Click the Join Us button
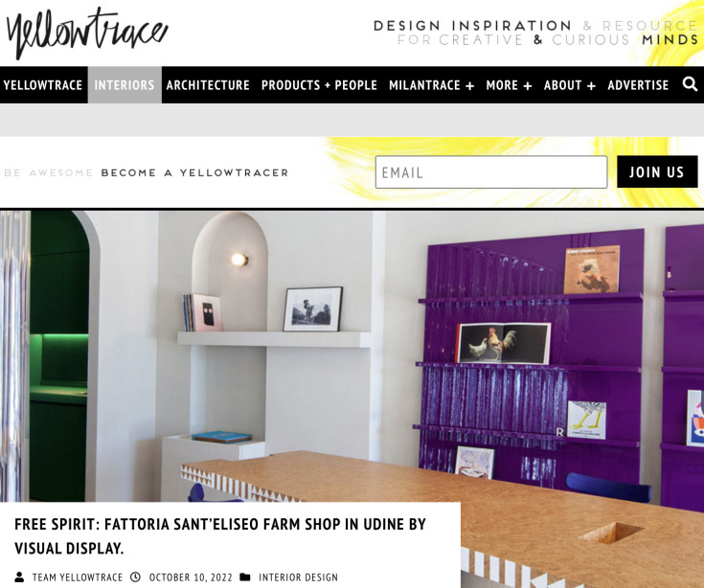 pyautogui.click(x=657, y=172)
